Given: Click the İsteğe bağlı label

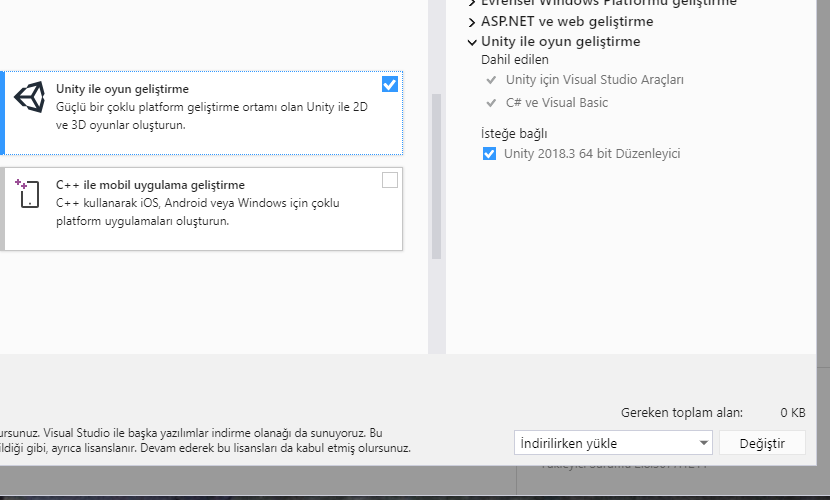Looking at the screenshot, I should coord(514,133).
